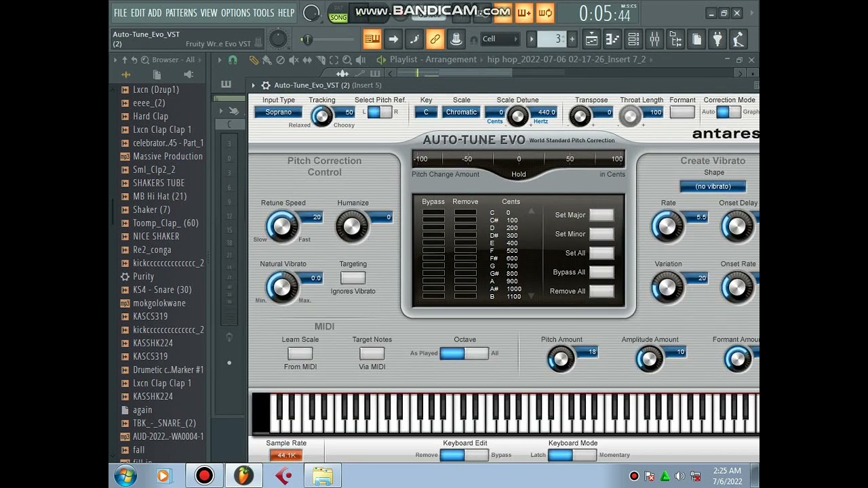This screenshot has width=868, height=488.
Task: Toggle the Select Pitch Ref. L/R switch
Action: coord(380,112)
